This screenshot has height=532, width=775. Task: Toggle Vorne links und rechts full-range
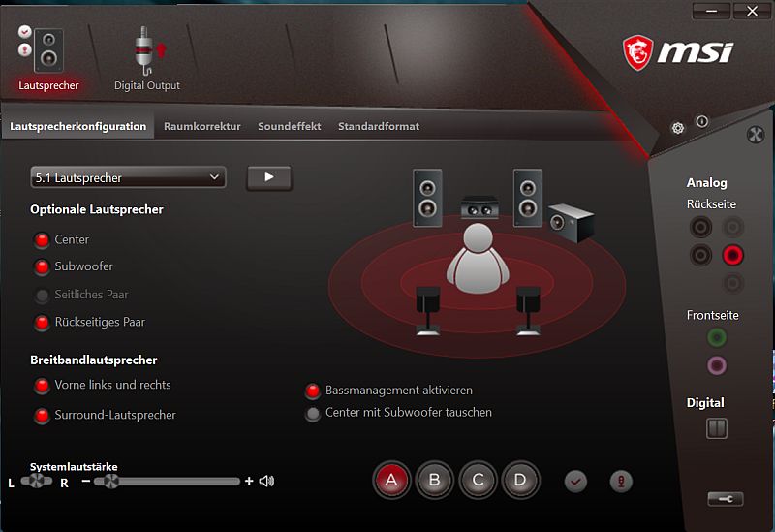point(42,385)
